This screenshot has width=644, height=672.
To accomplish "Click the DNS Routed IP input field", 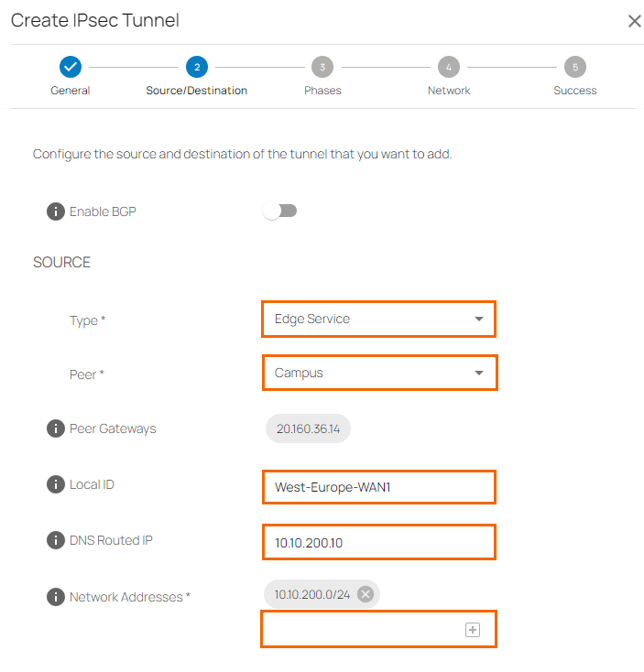I will (x=378, y=542).
